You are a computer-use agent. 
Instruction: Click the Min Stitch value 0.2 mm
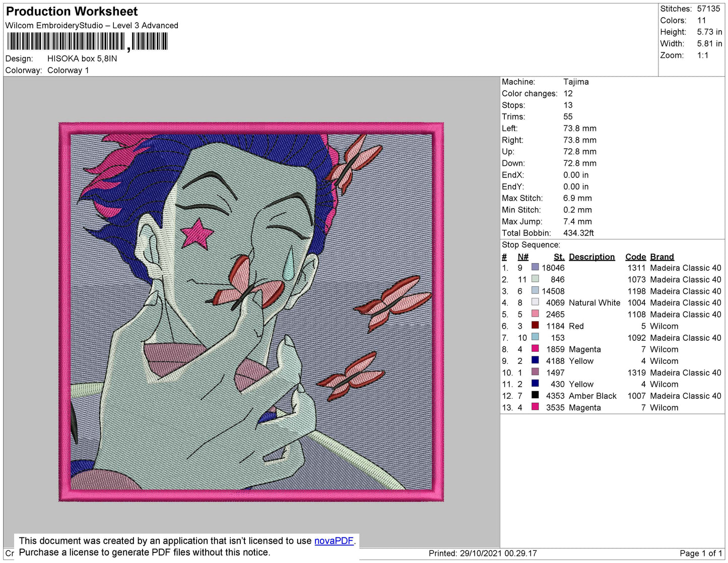click(577, 210)
